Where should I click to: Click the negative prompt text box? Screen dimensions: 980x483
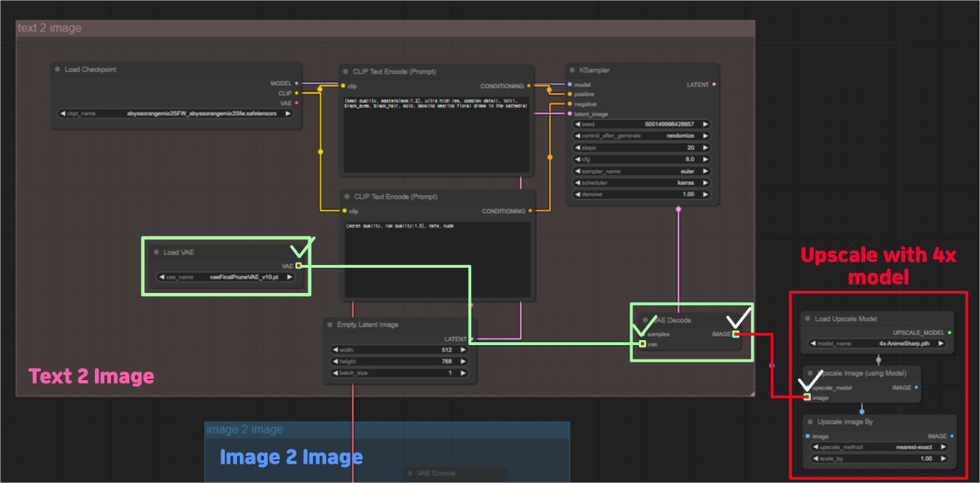[x=436, y=259]
